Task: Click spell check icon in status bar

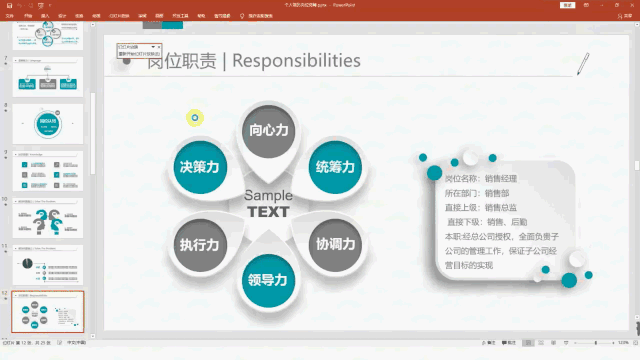Action: [60, 343]
